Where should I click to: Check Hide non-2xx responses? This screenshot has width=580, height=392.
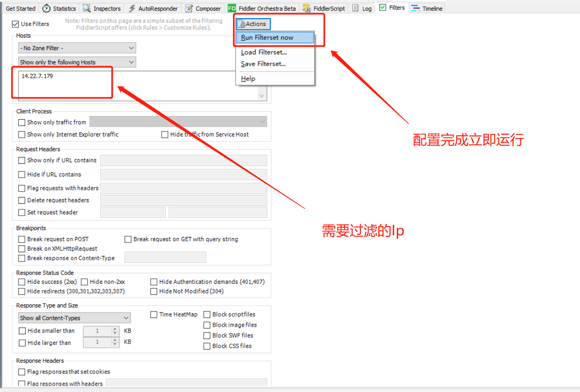pos(84,282)
